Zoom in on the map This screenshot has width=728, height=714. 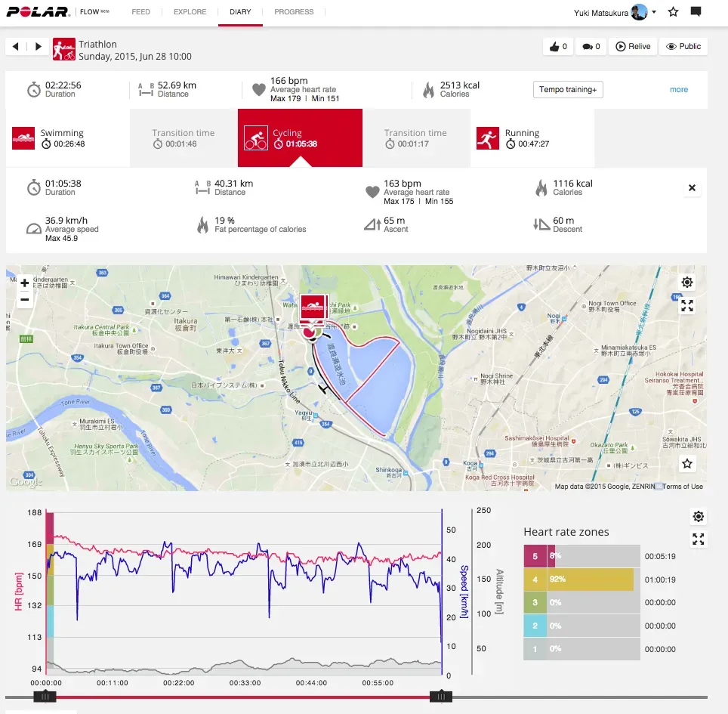(25, 283)
